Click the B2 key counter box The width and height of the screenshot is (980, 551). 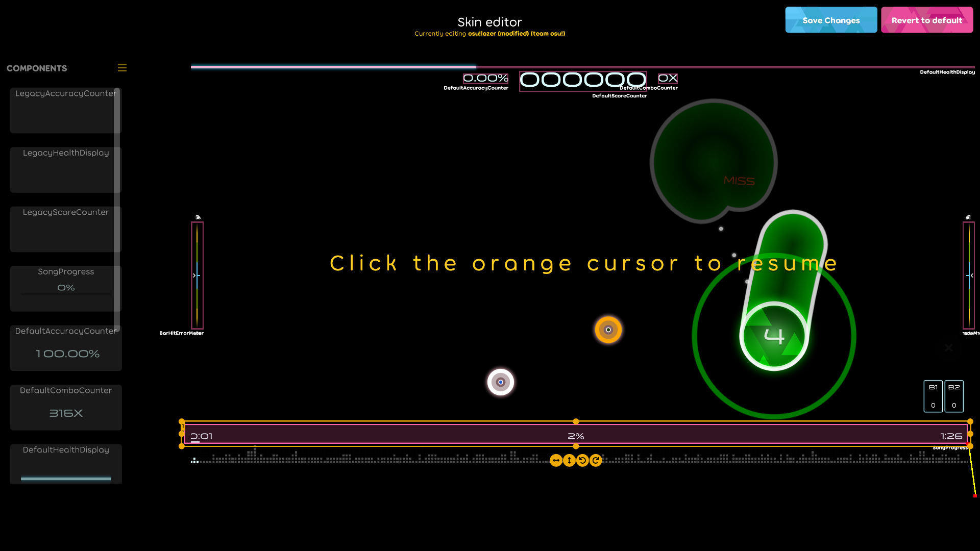[954, 396]
